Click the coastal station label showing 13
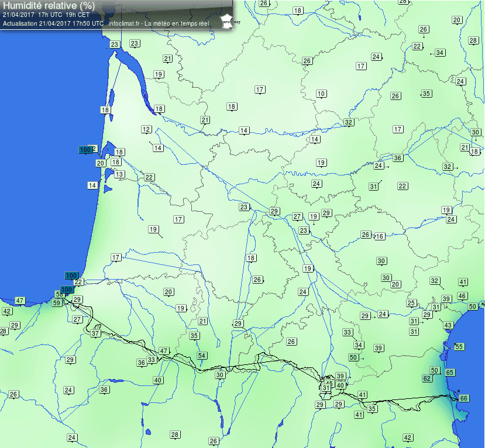This screenshot has width=485, height=448. pyautogui.click(x=119, y=174)
